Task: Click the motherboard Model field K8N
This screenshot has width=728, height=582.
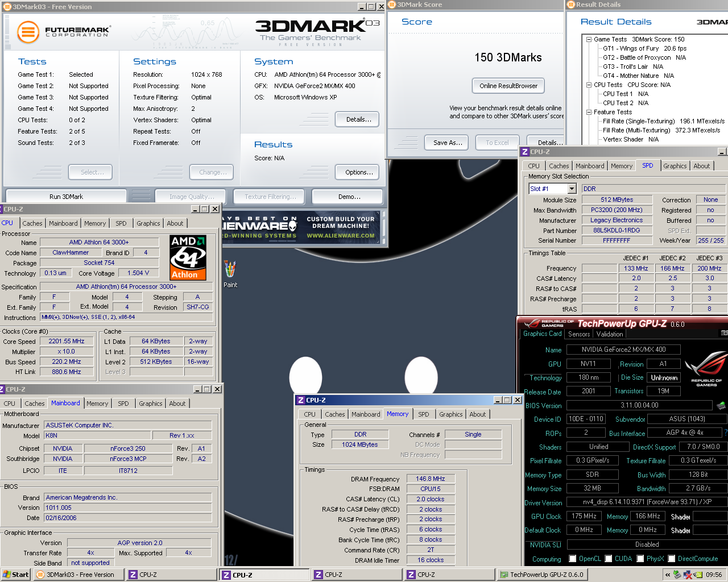Action: tap(97, 435)
